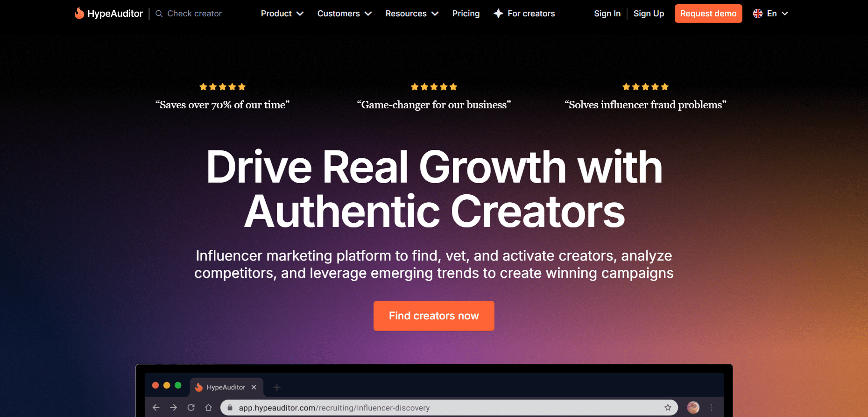Viewport: 868px width, 417px height.
Task: Select the HypeAuditor browser tab
Action: [x=226, y=387]
